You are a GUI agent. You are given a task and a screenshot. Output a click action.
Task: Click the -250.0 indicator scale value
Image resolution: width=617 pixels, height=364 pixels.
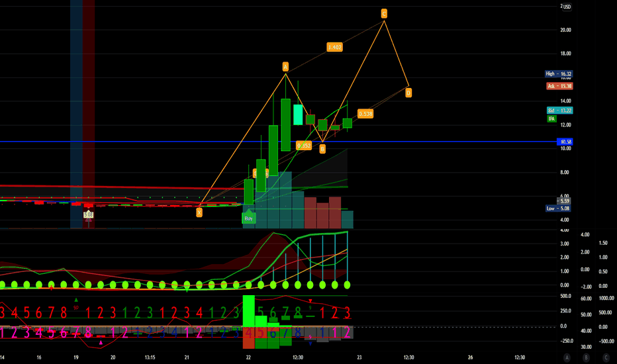tap(565, 341)
